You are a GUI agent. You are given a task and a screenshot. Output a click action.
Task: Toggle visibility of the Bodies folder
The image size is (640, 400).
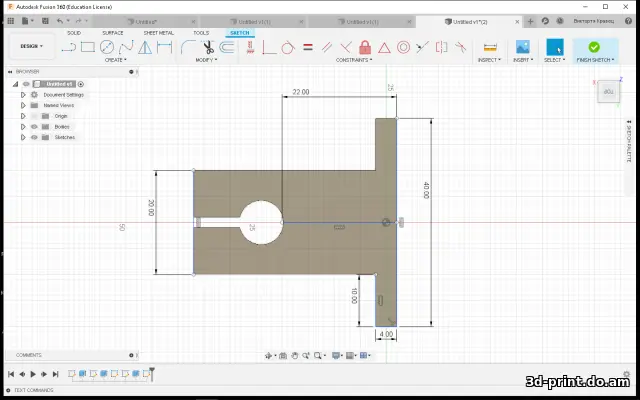click(x=34, y=127)
